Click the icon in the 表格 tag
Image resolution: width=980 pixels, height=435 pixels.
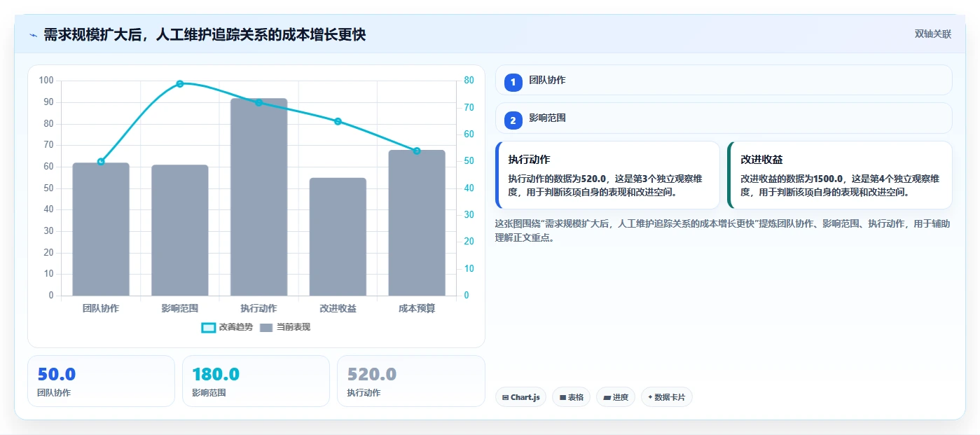click(563, 397)
